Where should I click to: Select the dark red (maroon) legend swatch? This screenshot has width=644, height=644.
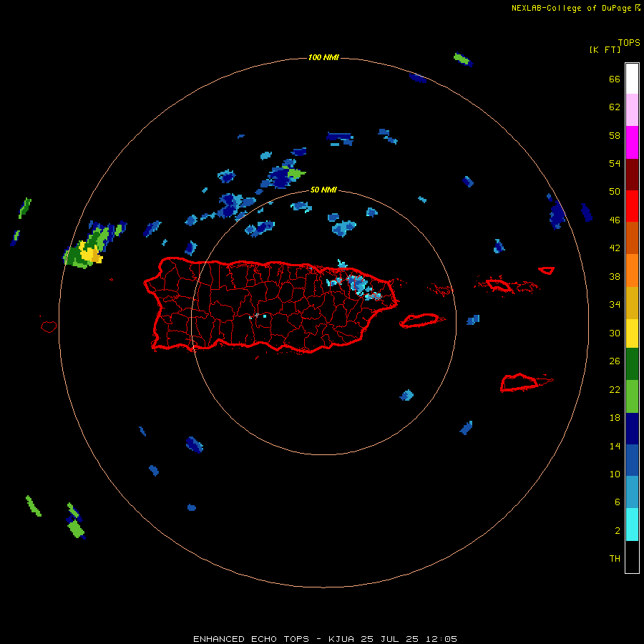tap(632, 175)
